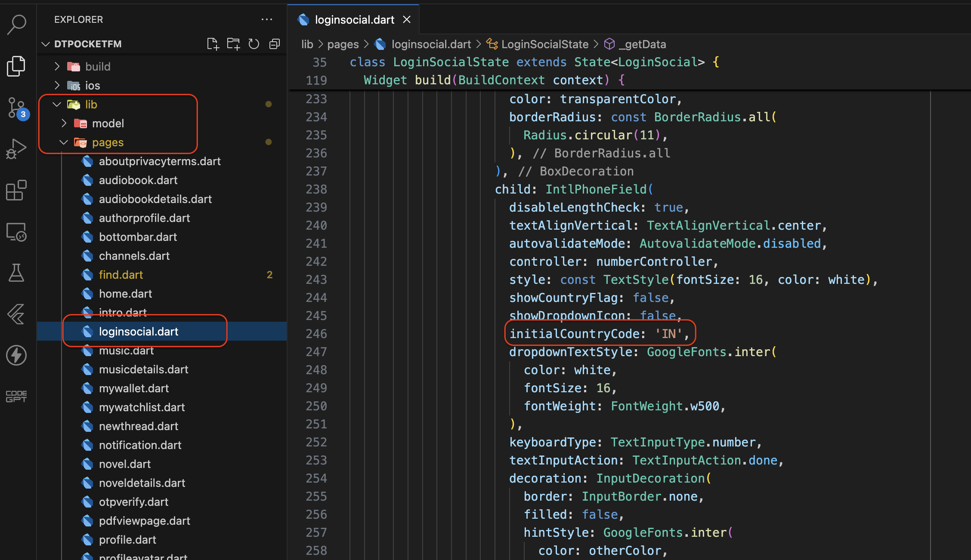The height and width of the screenshot is (560, 971).
Task: Open Remote Explorer in activity bar
Action: point(17,232)
